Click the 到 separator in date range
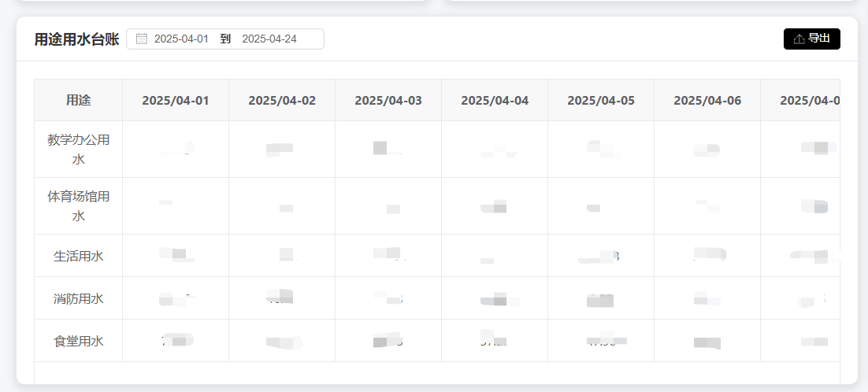 (225, 39)
